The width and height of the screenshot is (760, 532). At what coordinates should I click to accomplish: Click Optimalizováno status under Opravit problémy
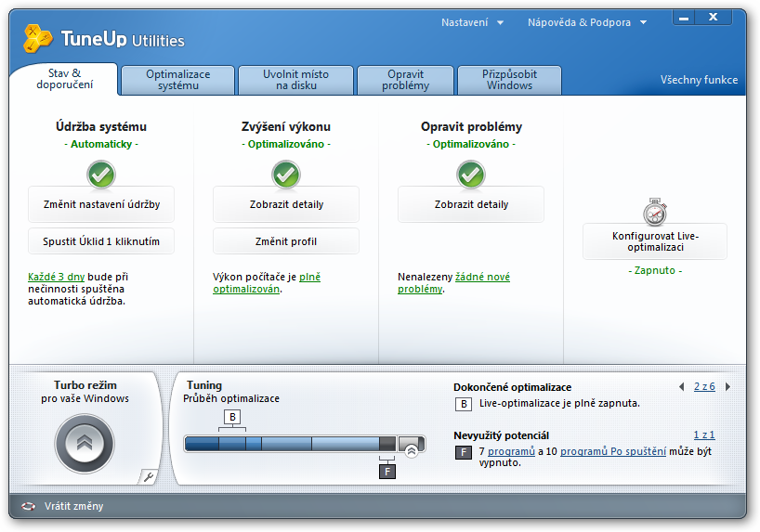coord(471,144)
